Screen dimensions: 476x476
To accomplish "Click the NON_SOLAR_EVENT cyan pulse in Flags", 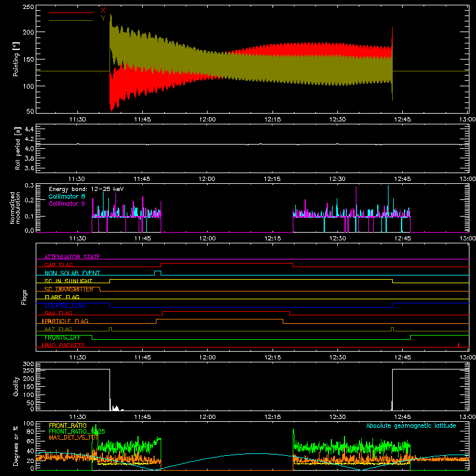I will (x=158, y=273).
